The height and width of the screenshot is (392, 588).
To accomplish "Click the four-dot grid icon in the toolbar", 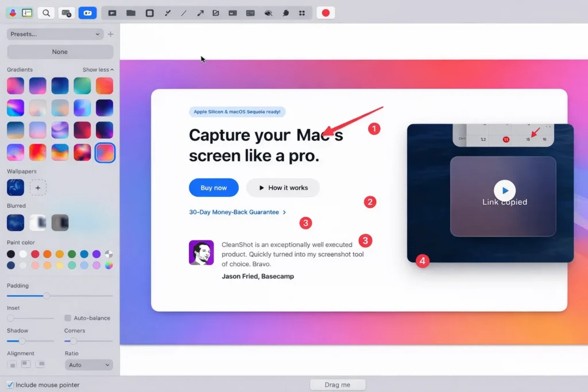I will [x=302, y=13].
